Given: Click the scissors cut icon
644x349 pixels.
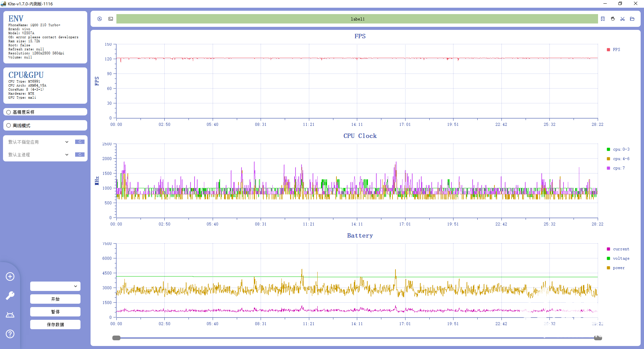Looking at the screenshot, I should 623,19.
